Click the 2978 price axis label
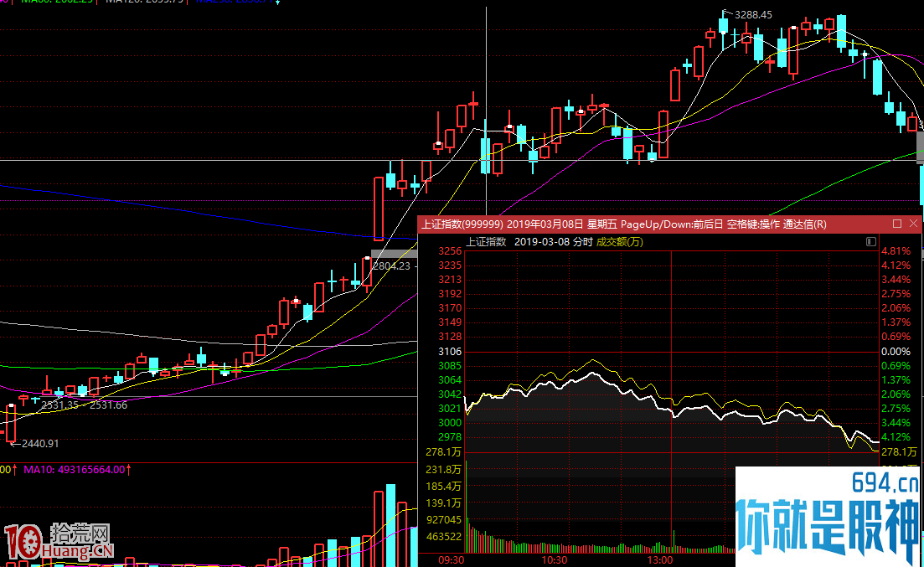 (x=450, y=436)
